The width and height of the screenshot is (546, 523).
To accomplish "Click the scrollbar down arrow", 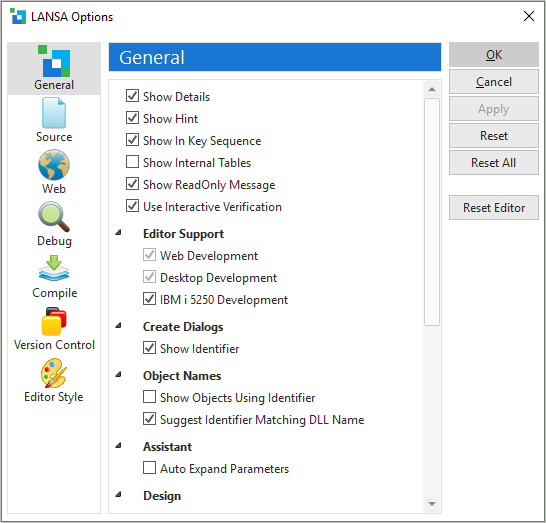I will (432, 504).
